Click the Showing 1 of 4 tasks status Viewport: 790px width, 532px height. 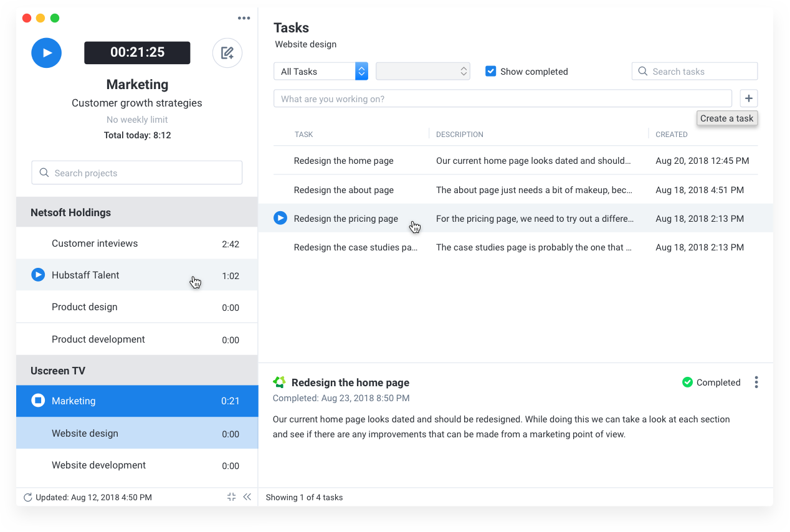click(x=304, y=497)
